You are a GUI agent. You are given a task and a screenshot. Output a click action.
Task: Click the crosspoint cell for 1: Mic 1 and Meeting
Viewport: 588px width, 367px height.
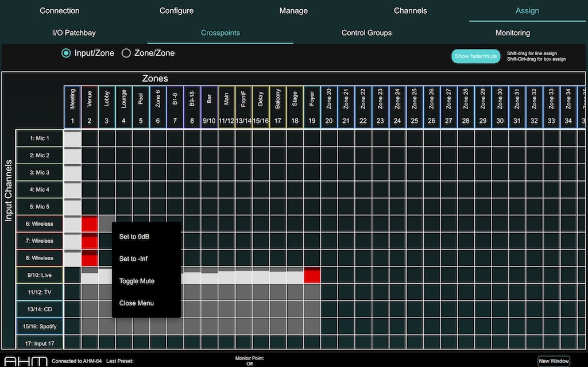[72, 138]
